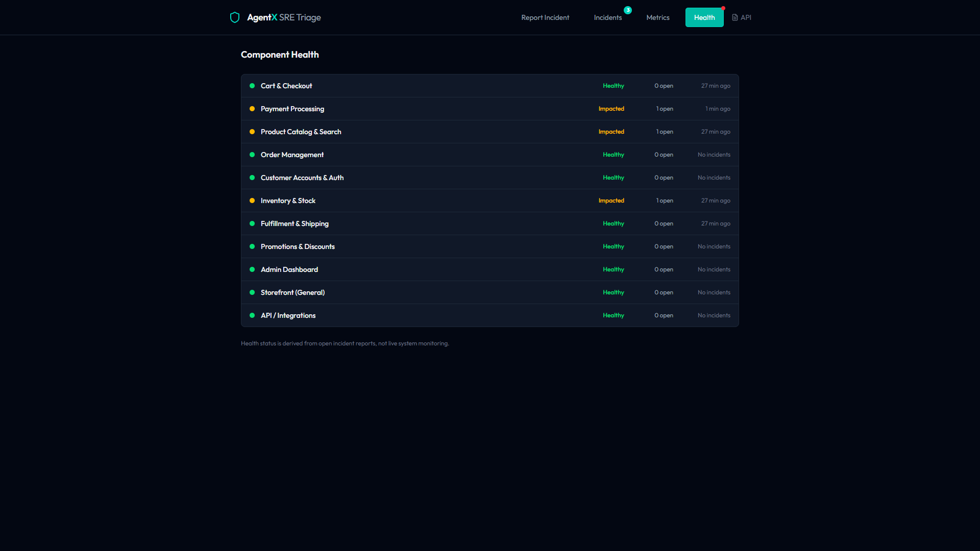Click the green status dot for API / Integrations
Screen dimensions: 980x551
(252, 315)
